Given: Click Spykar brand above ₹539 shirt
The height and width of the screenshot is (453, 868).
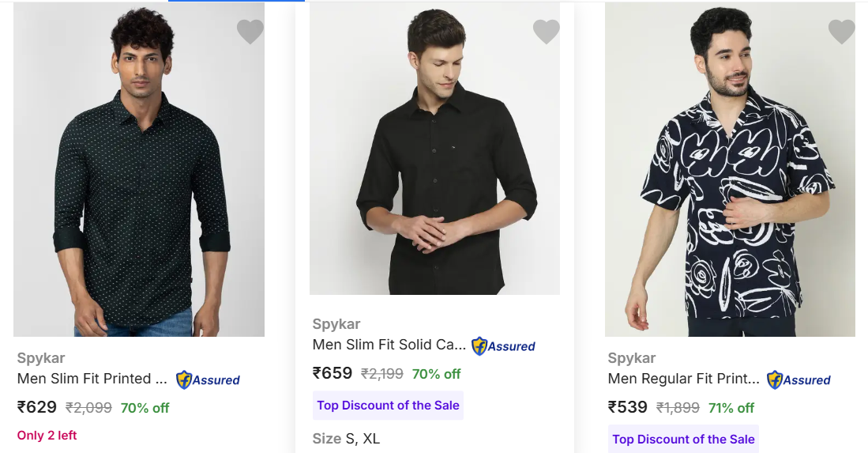Looking at the screenshot, I should click(632, 358).
